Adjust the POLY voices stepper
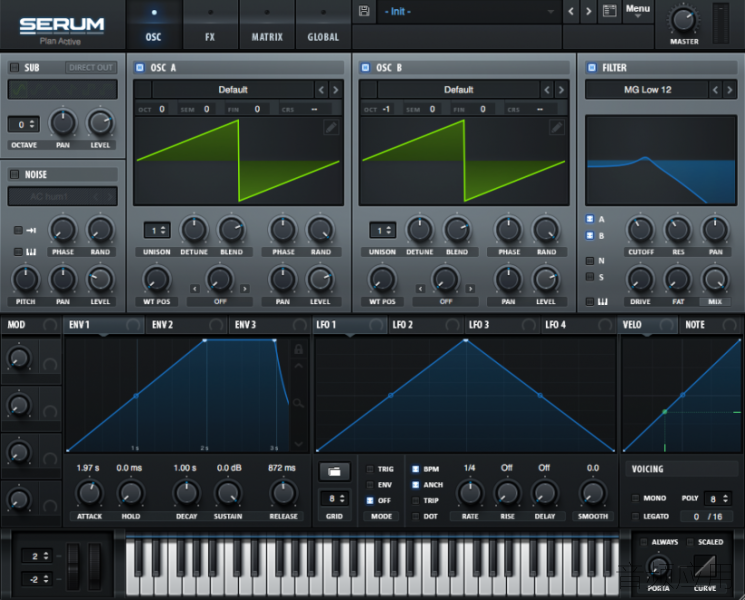 pyautogui.click(x=717, y=499)
